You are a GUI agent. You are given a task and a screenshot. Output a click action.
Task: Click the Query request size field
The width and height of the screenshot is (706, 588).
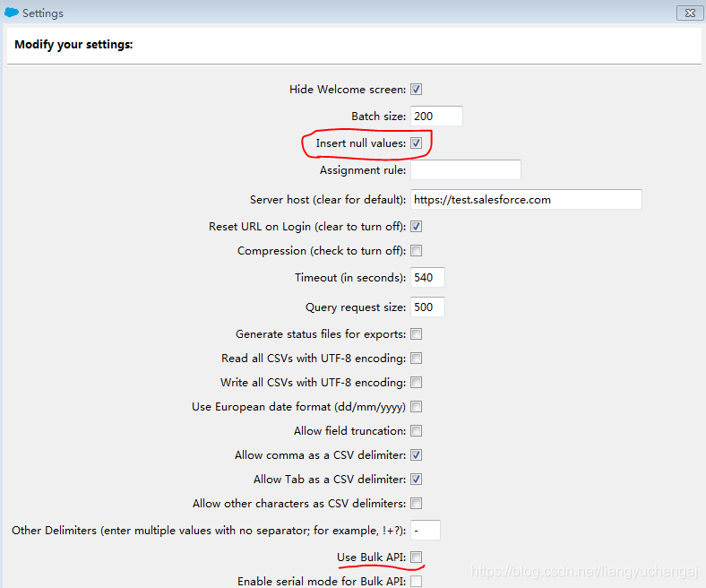point(427,307)
